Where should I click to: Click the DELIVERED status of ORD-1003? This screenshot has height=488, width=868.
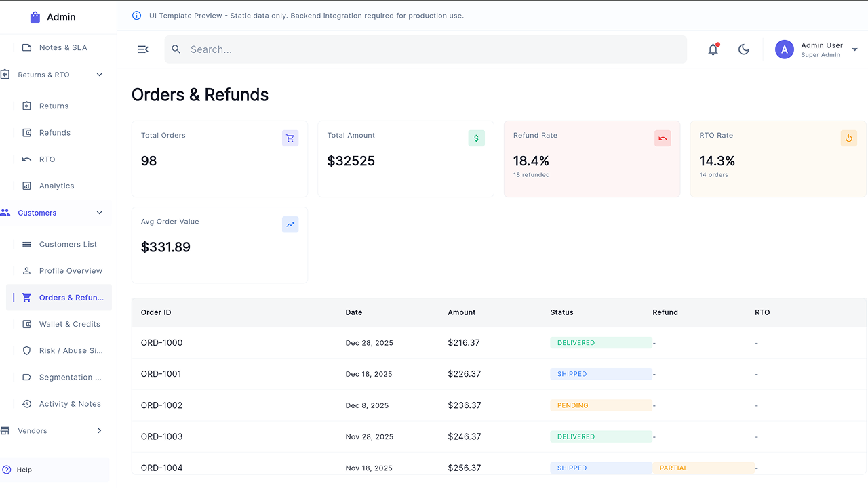601,436
